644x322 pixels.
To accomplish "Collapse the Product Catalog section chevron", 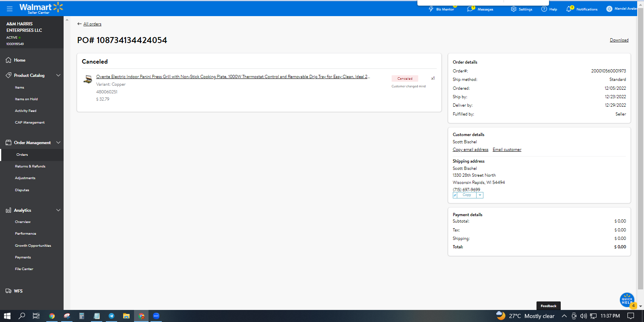I will point(58,75).
